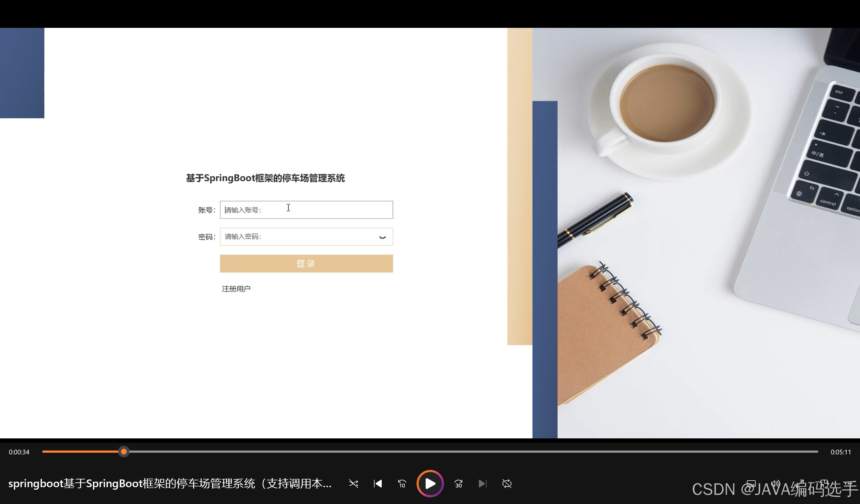
Task: Enter fullscreen mode
Action: (x=800, y=484)
